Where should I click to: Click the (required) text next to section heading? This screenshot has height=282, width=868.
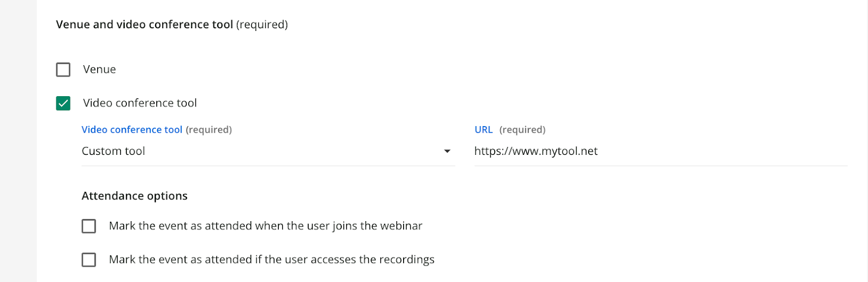pos(262,24)
